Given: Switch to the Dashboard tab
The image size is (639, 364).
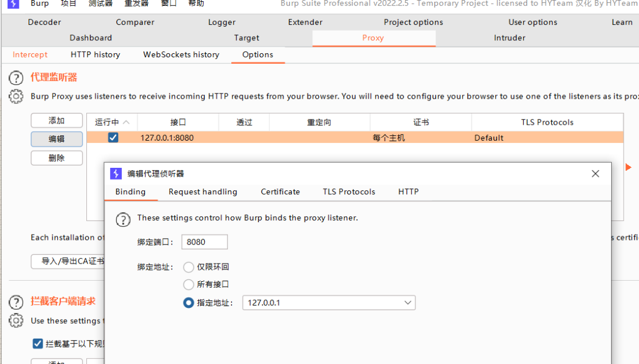Looking at the screenshot, I should (91, 38).
